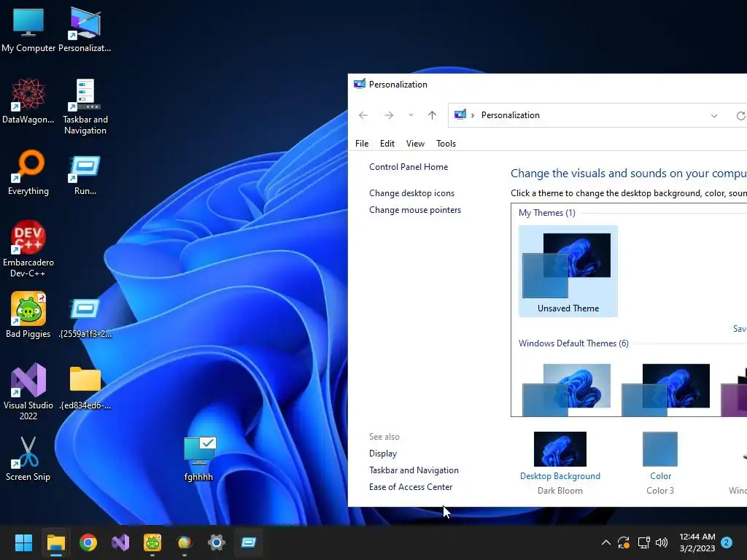This screenshot has height=560, width=747.
Task: Select the Bad Piggies desktop icon
Action: [28, 314]
